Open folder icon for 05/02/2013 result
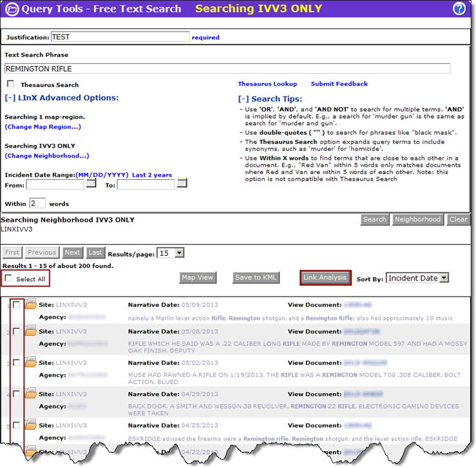The width and height of the screenshot is (476, 468). point(30,362)
